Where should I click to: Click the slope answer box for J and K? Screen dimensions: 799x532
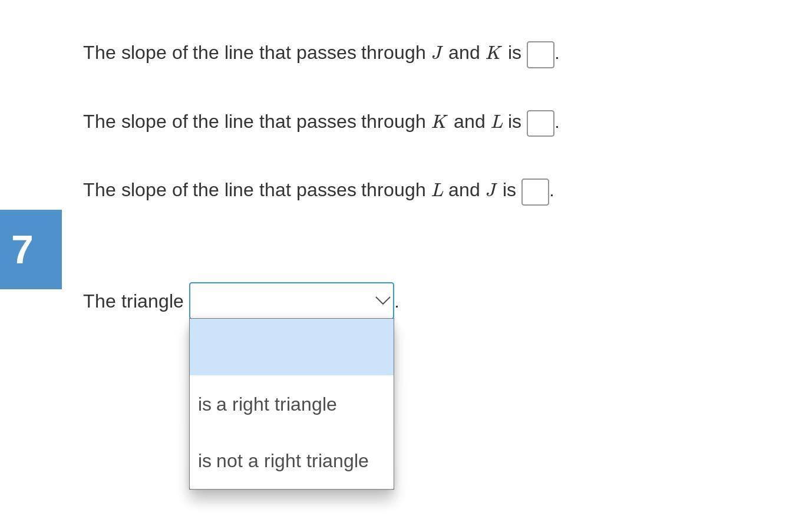540,55
